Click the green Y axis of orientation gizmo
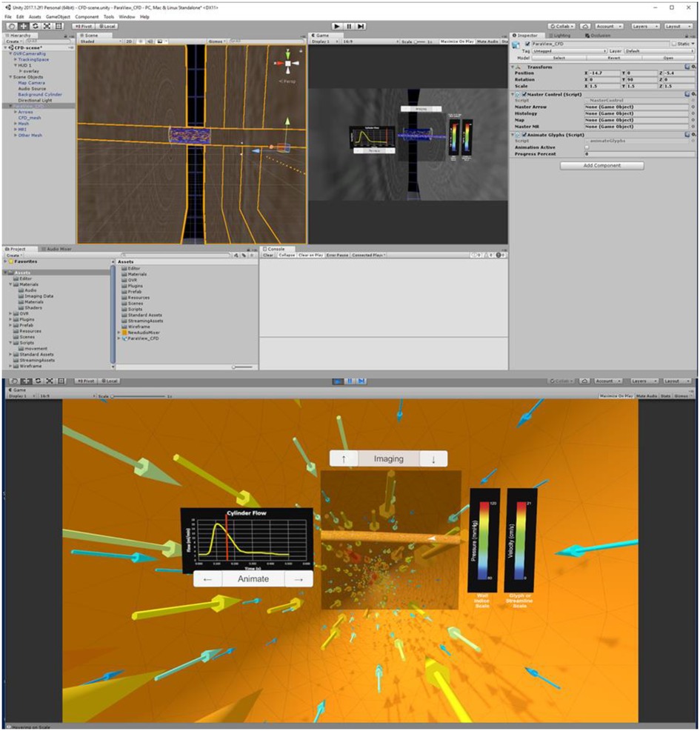The image size is (700, 731). pos(288,54)
